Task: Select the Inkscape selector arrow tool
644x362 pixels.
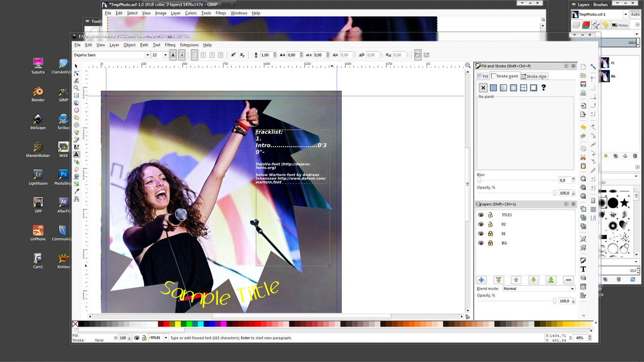Action: click(x=76, y=66)
